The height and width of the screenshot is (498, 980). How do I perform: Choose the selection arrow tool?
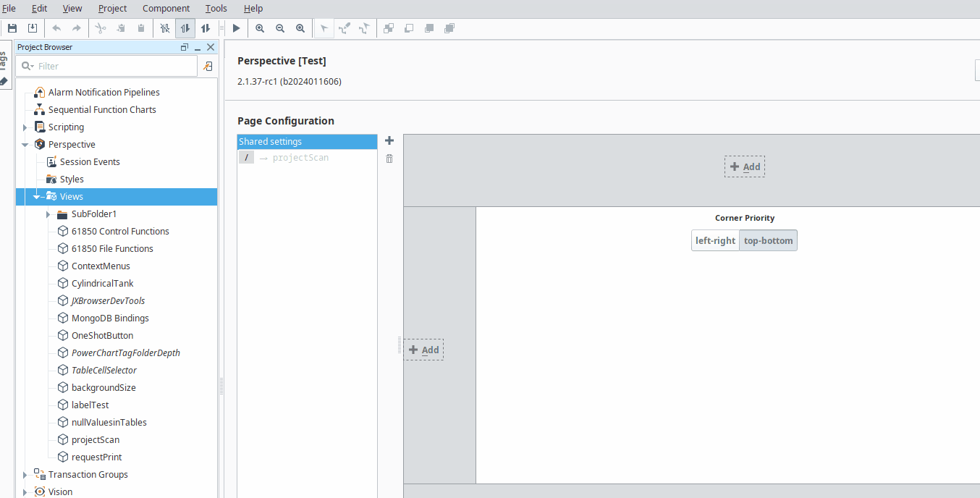click(324, 28)
